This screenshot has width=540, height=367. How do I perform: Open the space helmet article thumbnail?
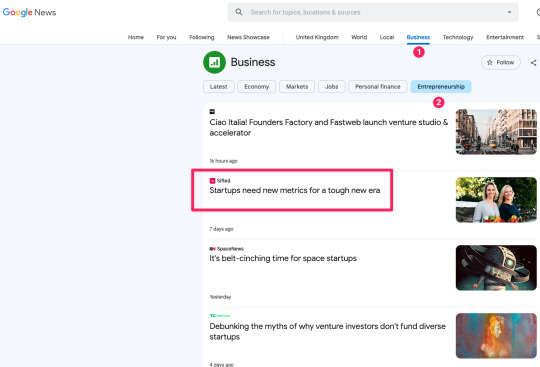pos(496,268)
